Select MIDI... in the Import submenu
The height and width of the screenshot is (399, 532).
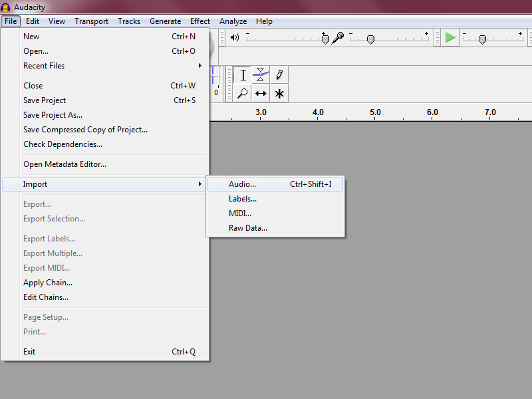coord(275,213)
